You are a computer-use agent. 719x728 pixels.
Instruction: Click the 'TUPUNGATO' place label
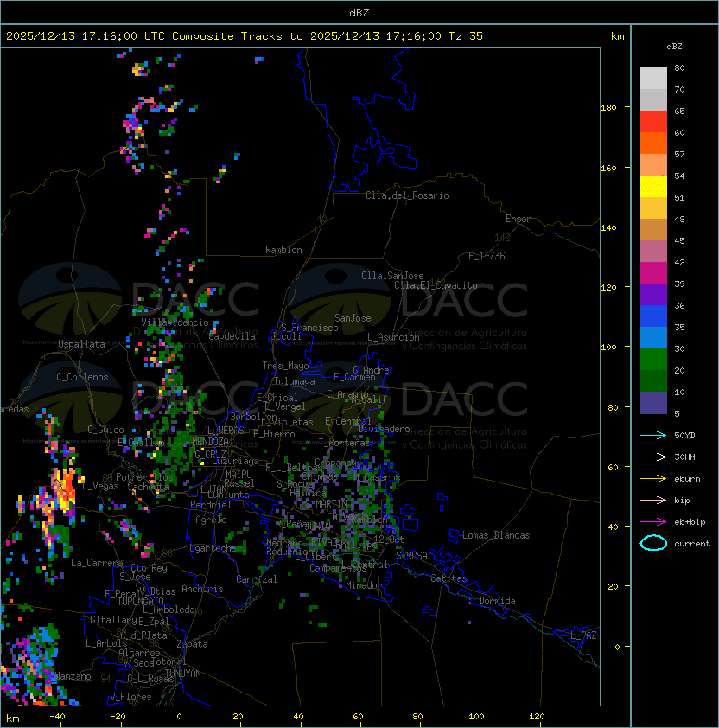tap(140, 601)
